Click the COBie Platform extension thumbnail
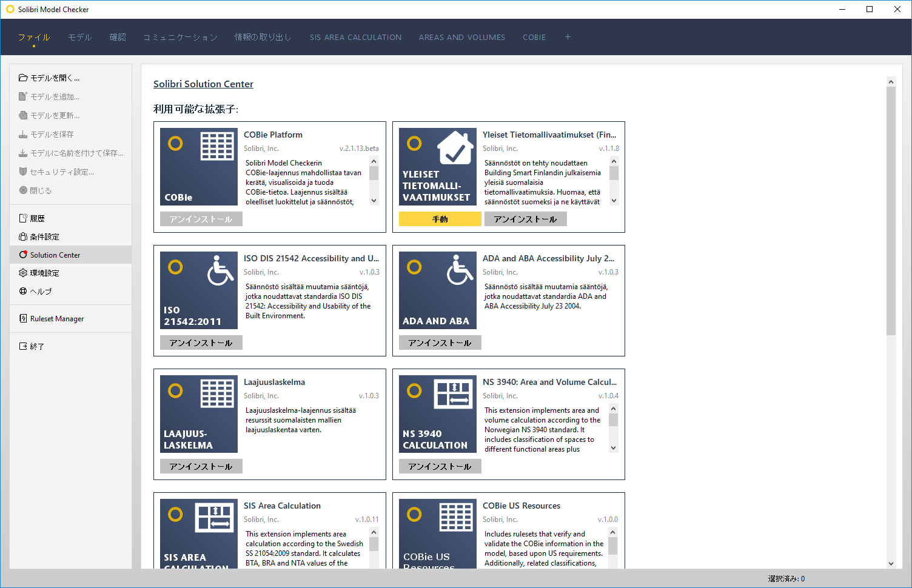The image size is (912, 588). coord(199,167)
